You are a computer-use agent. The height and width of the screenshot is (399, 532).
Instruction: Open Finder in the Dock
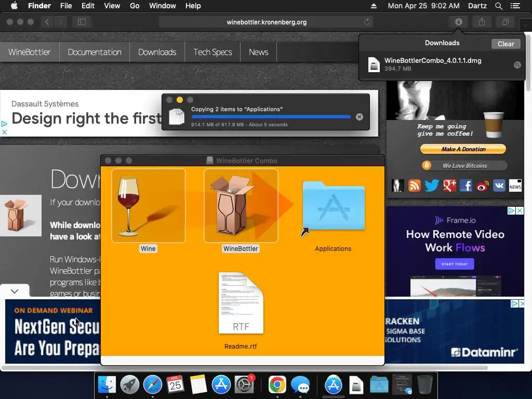pos(107,384)
